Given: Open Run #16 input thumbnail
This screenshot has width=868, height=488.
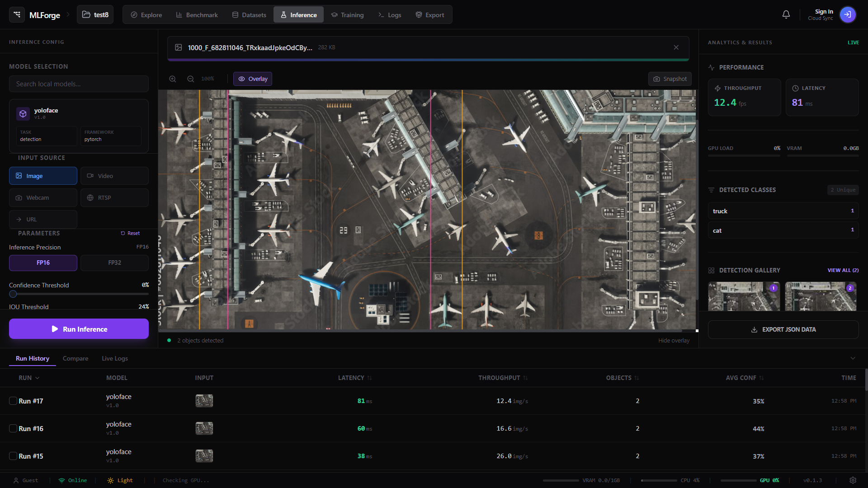Looking at the screenshot, I should coord(204,428).
